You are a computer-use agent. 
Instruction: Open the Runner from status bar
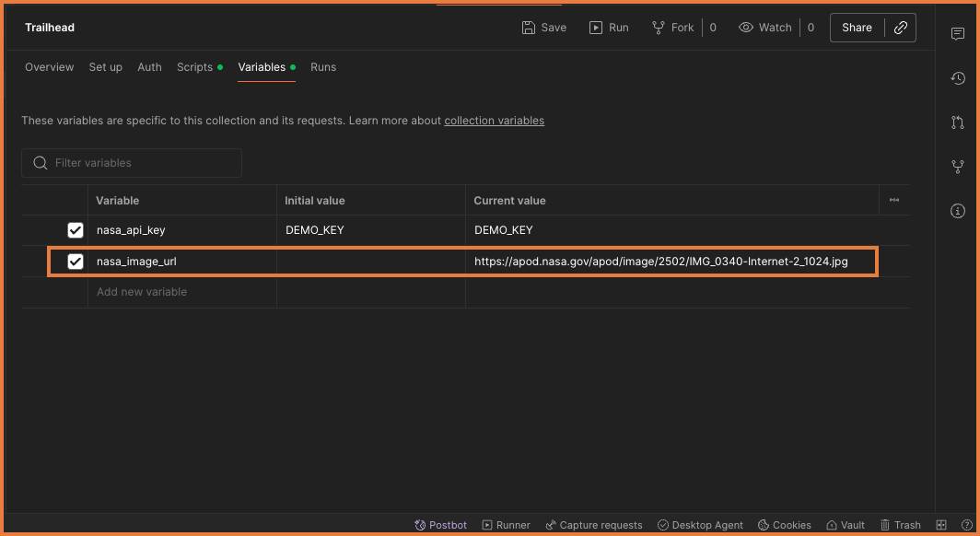[x=506, y=525]
